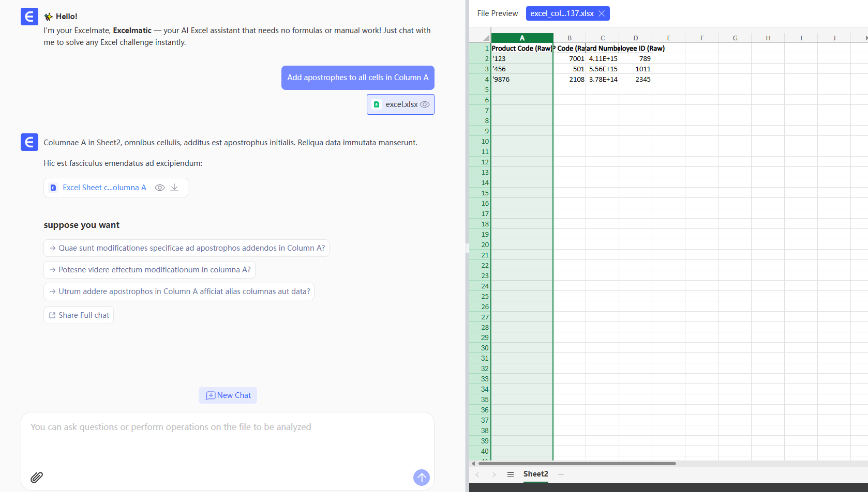Start a New Chat
This screenshot has height=492, width=868.
[228, 395]
